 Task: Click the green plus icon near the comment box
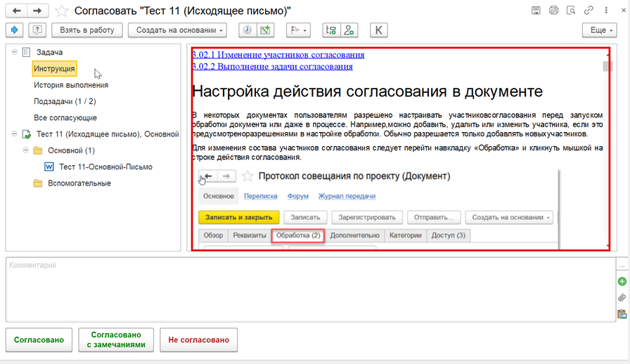622,282
